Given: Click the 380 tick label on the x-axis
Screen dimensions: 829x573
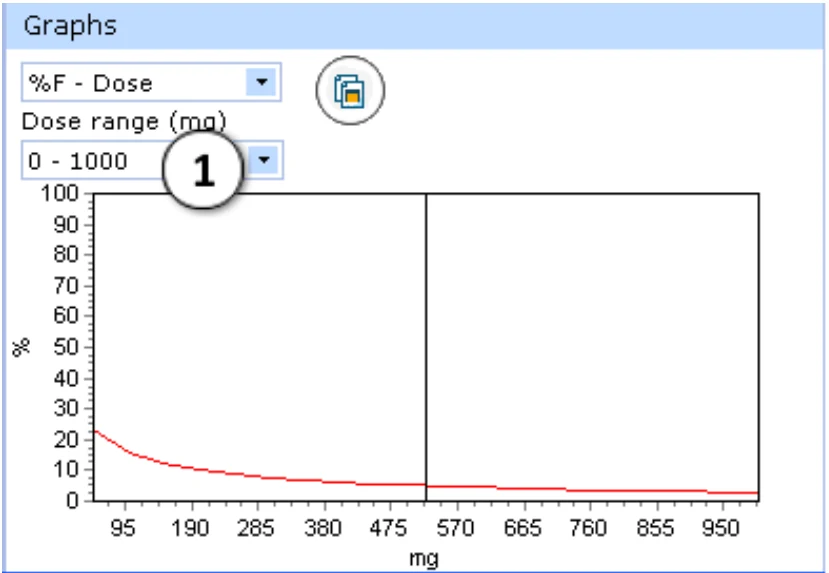Looking at the screenshot, I should [323, 528].
